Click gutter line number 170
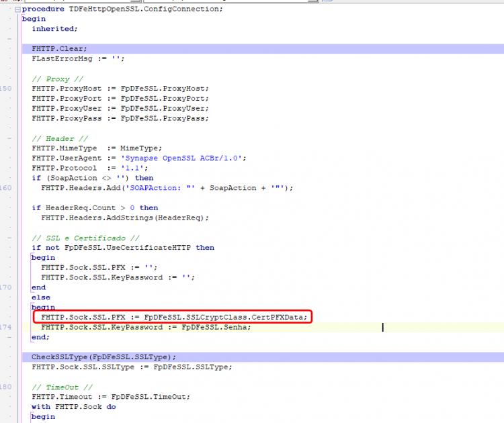The height and width of the screenshot is (423, 504). click(6, 287)
